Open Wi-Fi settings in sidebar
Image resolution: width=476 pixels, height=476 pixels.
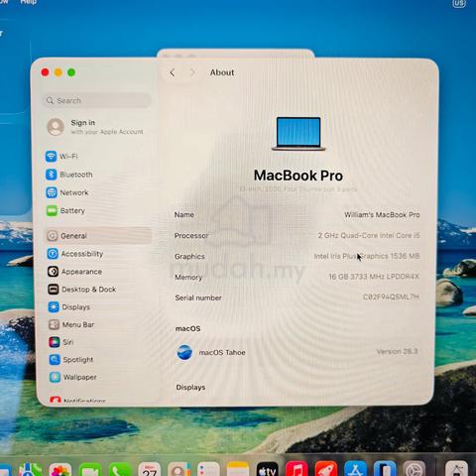click(61, 156)
